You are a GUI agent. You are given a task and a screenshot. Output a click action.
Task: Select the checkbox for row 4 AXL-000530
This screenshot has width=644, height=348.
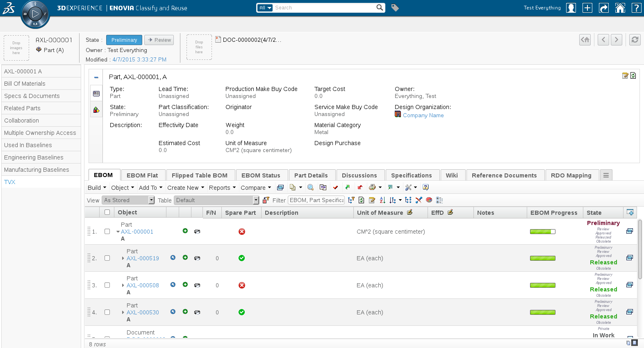[x=107, y=312]
